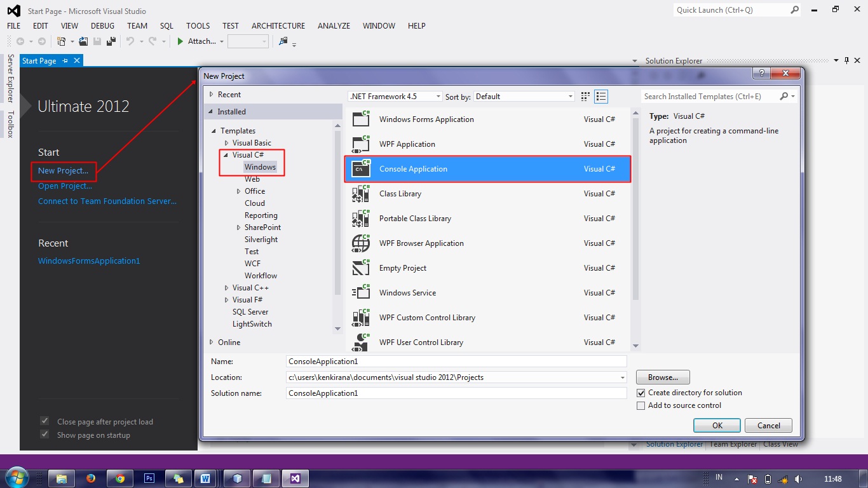Click the project Name input field

click(457, 362)
